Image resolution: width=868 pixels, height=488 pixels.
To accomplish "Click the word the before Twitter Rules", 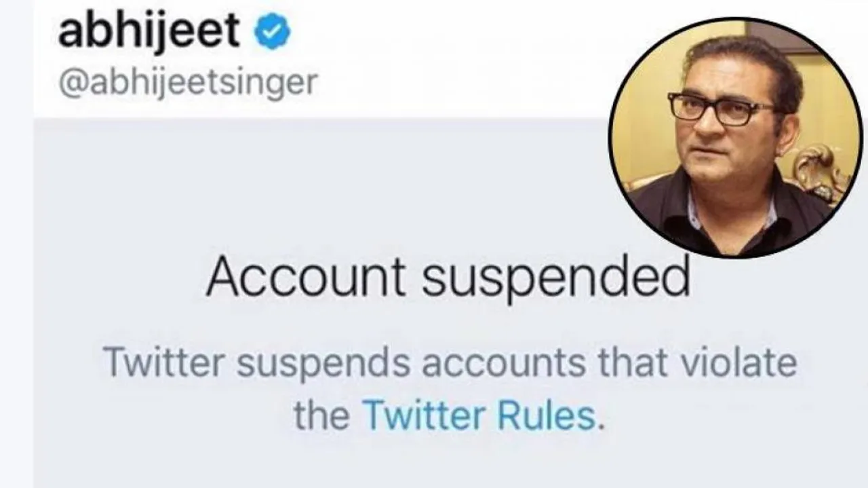I will click(x=321, y=416).
